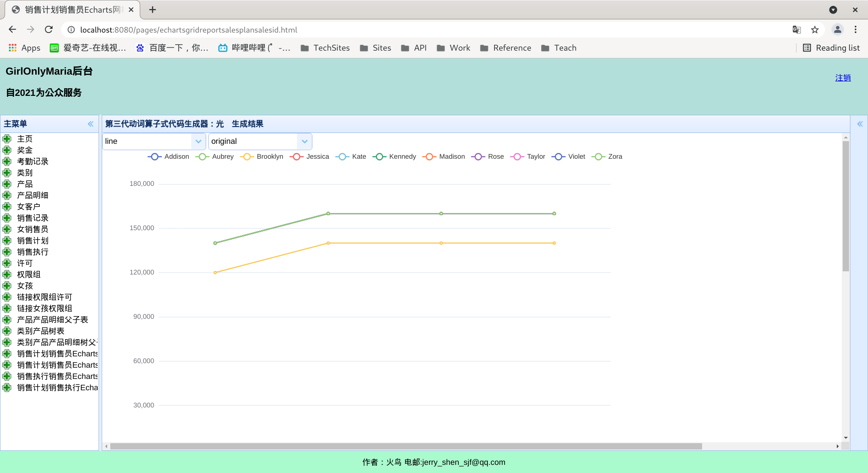This screenshot has width=868, height=473.
Task: Toggle the Brooklyn series in legend
Action: click(262, 156)
